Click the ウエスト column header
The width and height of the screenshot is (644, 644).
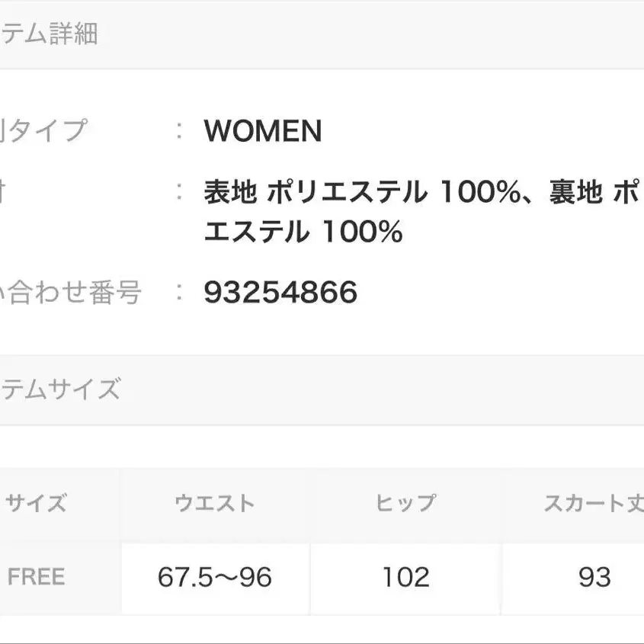(x=215, y=503)
